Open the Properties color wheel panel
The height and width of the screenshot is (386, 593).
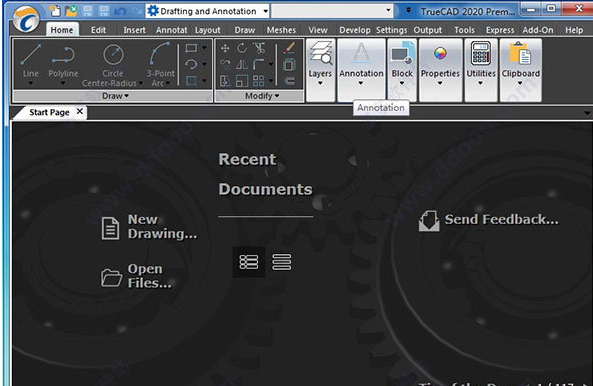point(440,63)
